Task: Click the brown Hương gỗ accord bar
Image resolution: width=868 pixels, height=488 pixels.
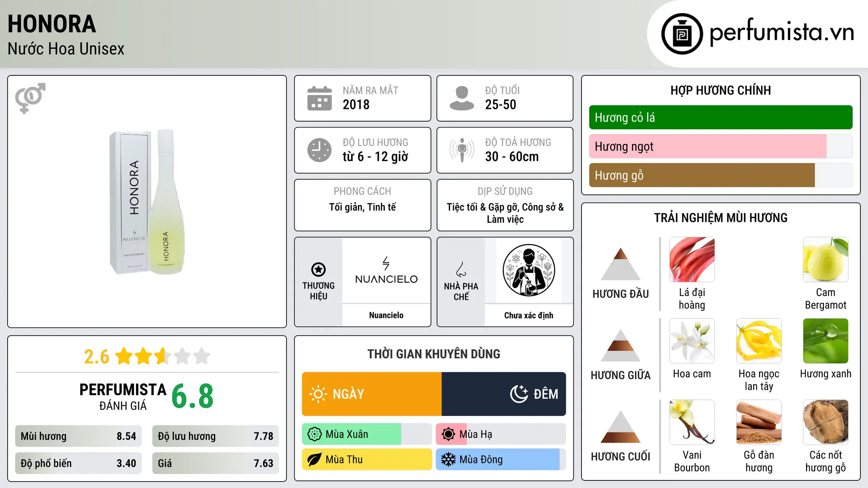Action: pyautogui.click(x=721, y=175)
